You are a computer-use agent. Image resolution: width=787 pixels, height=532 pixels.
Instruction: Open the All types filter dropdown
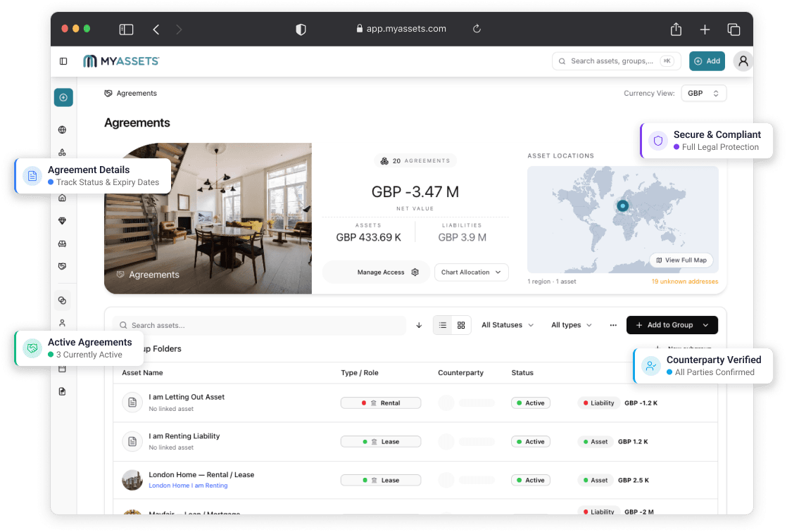click(x=572, y=325)
